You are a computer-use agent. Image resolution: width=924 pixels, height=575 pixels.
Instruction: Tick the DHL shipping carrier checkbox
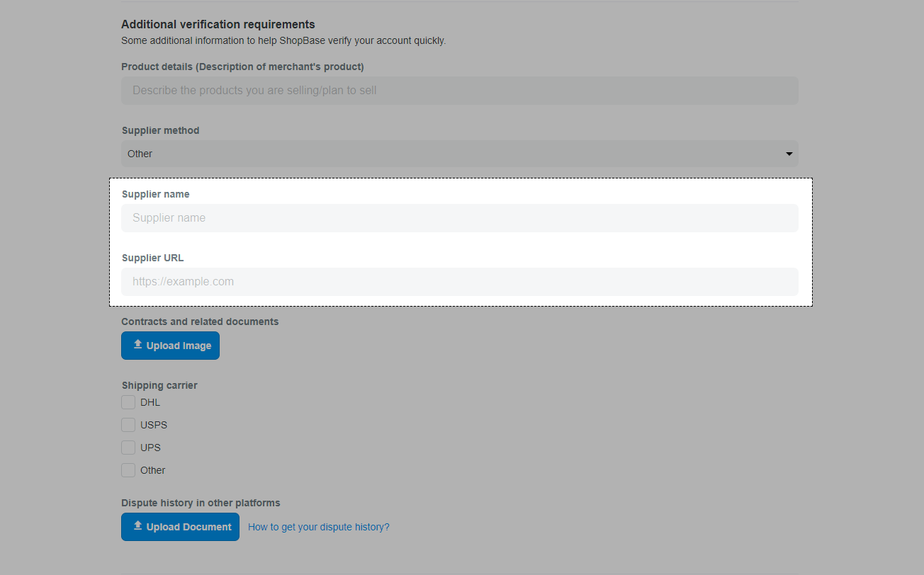pyautogui.click(x=128, y=402)
